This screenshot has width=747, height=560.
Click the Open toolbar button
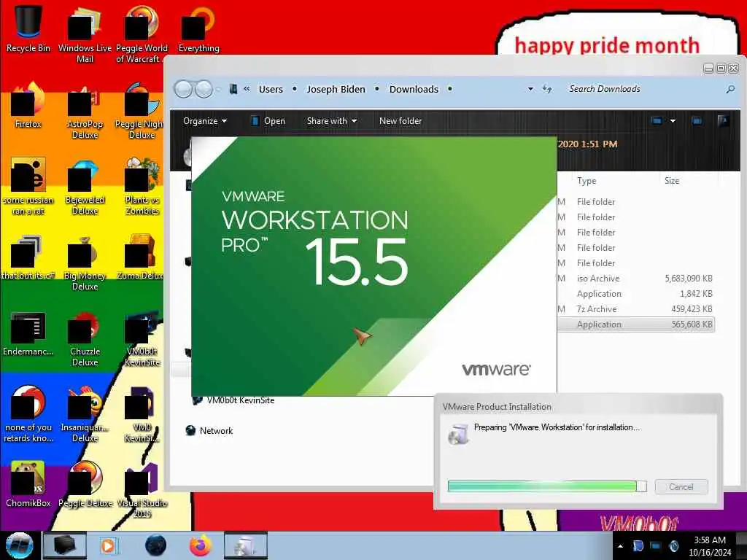click(x=268, y=121)
